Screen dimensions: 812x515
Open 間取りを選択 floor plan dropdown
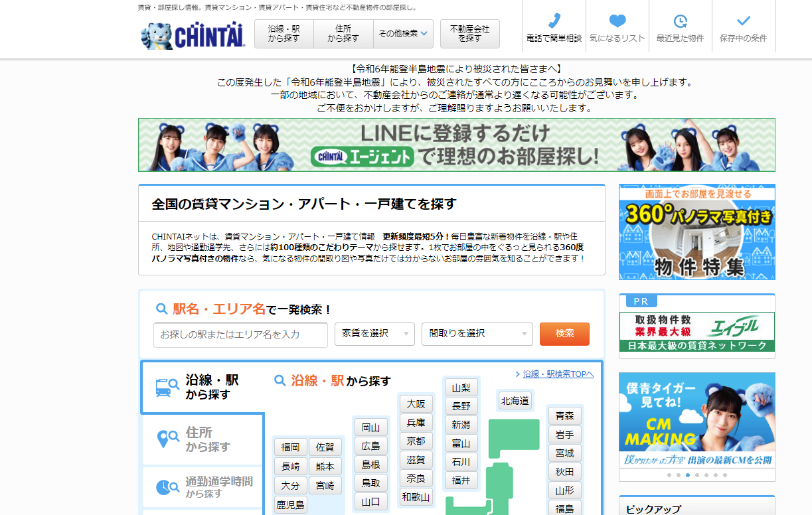(x=477, y=334)
